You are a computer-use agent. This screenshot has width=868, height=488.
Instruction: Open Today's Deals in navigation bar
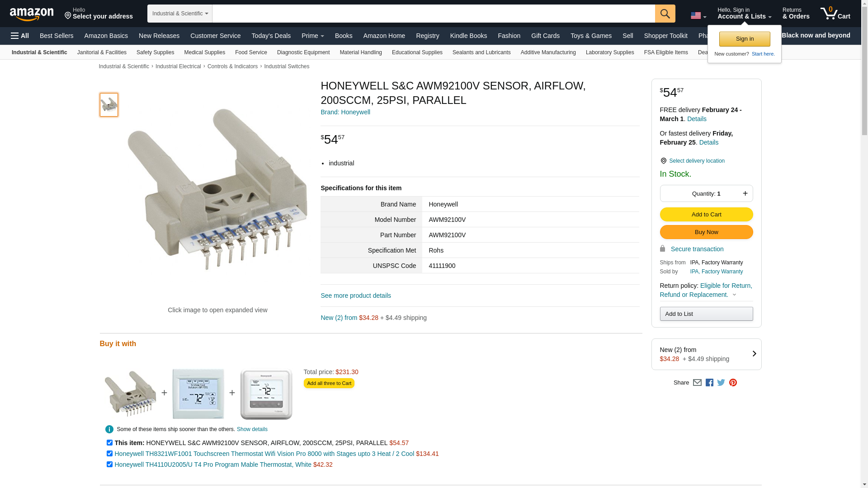click(271, 36)
